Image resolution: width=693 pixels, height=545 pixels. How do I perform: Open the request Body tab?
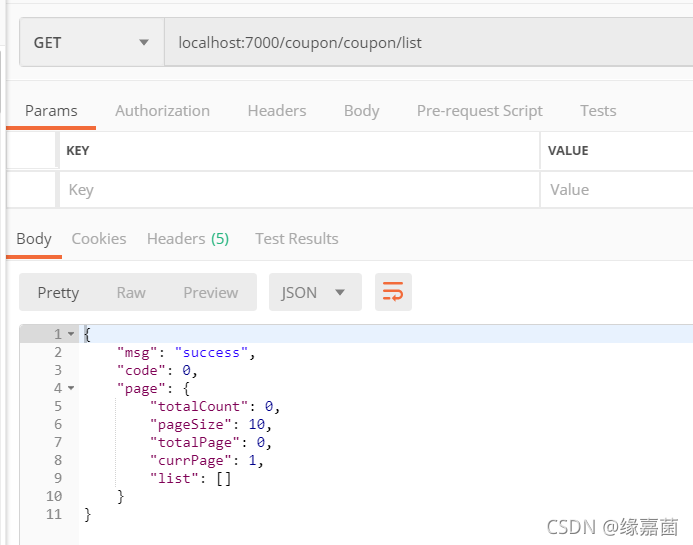(362, 111)
